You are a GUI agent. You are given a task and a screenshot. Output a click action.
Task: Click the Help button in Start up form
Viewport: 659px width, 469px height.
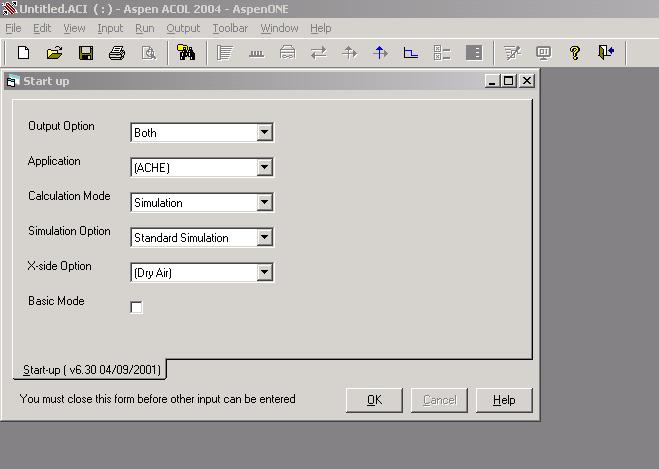504,400
